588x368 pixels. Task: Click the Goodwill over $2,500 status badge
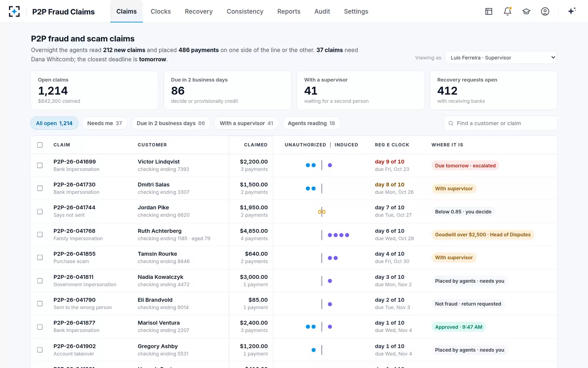click(483, 235)
